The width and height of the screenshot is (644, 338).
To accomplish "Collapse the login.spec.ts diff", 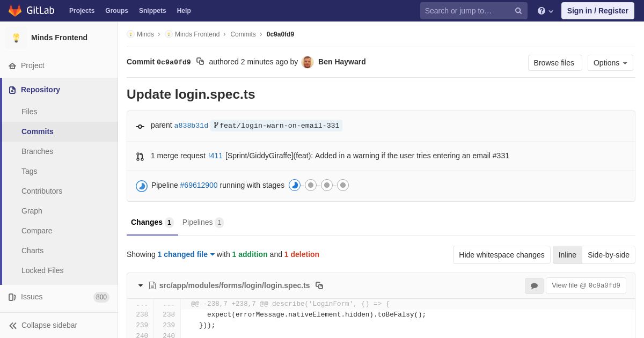I will click(141, 285).
